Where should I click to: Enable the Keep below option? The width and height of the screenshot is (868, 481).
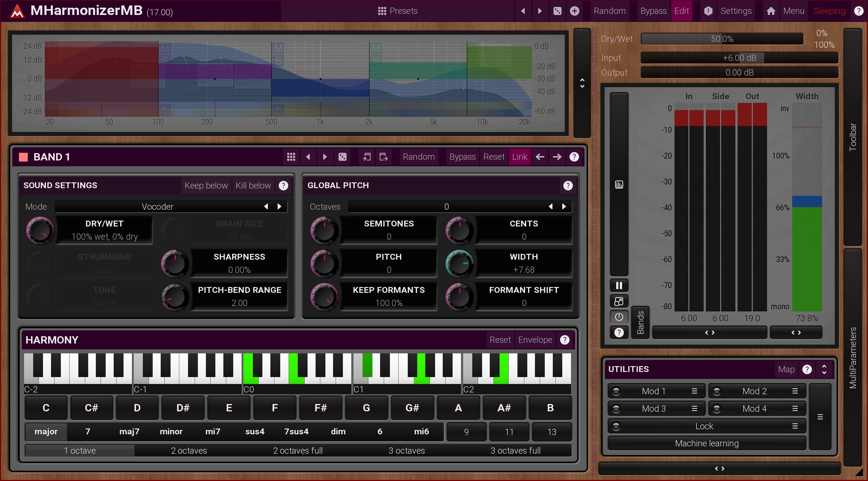pos(206,186)
